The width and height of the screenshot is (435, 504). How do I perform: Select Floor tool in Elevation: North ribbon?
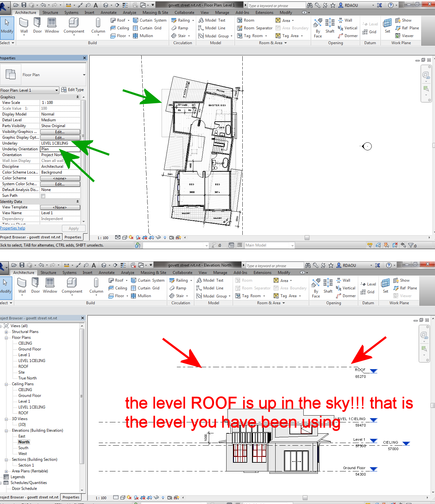tap(117, 296)
